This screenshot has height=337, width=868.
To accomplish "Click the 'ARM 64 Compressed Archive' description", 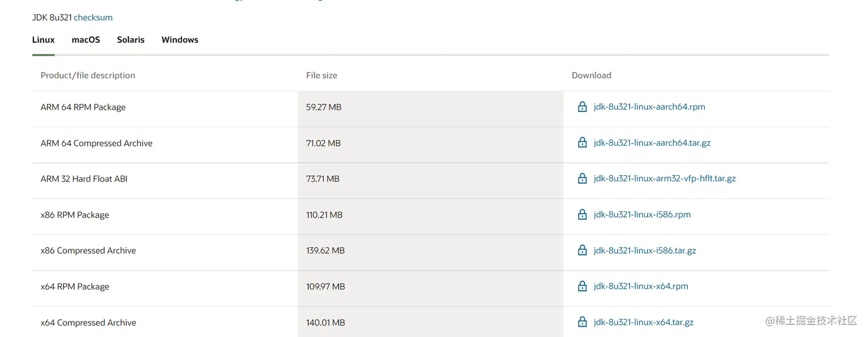I will click(96, 143).
